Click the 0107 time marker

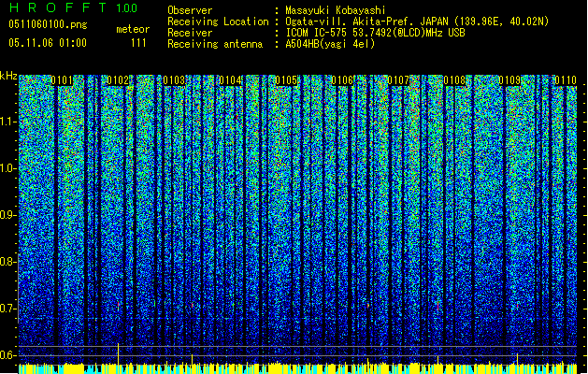pos(399,81)
